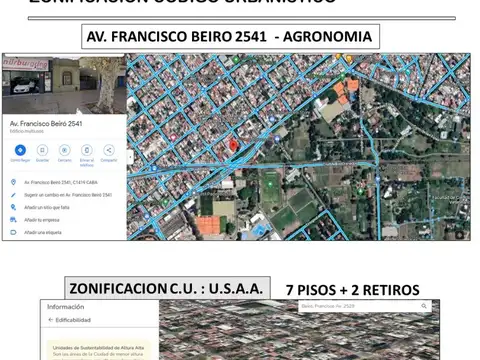Click the Compartir share icon

click(x=109, y=150)
